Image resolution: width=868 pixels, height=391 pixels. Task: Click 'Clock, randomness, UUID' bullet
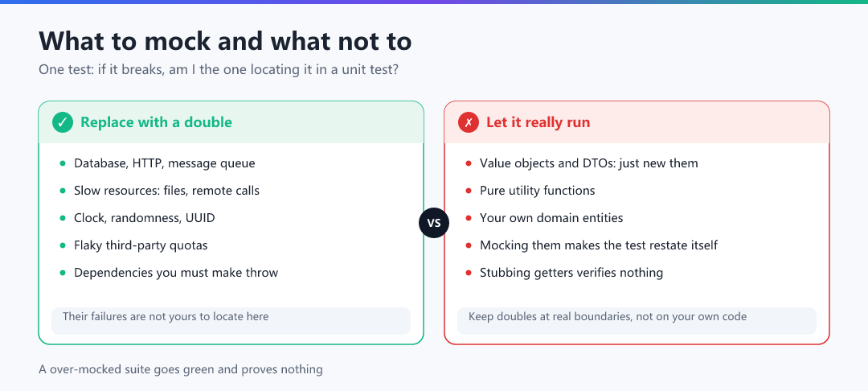tap(145, 218)
